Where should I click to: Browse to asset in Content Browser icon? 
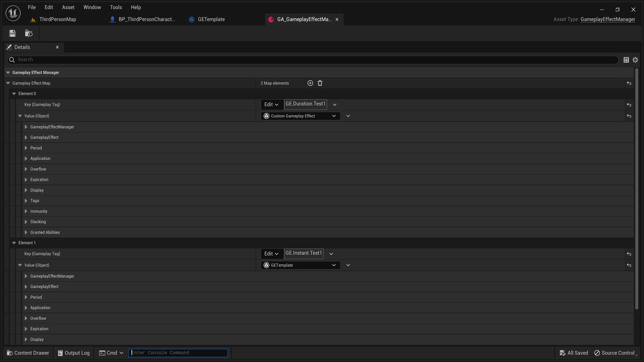pos(29,33)
